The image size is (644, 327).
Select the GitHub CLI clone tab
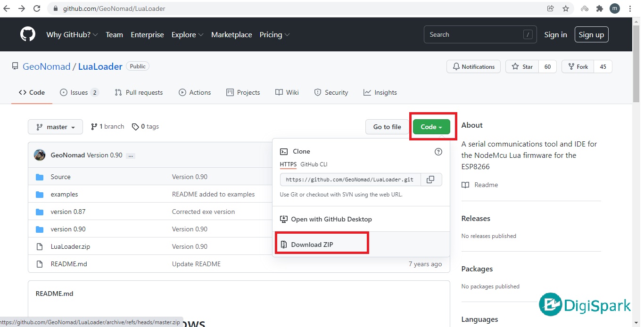(x=314, y=164)
